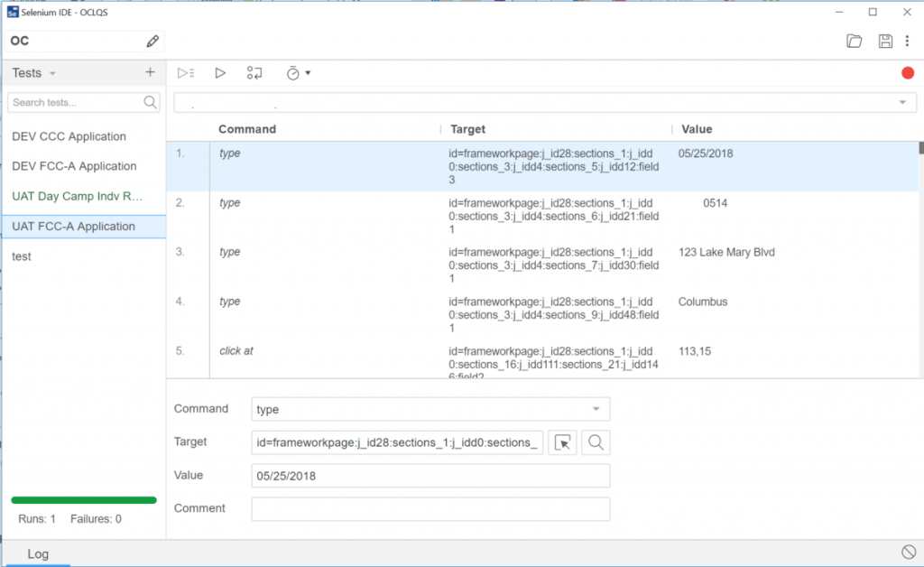Image resolution: width=924 pixels, height=567 pixels.
Task: Select the test named test
Action: point(84,256)
